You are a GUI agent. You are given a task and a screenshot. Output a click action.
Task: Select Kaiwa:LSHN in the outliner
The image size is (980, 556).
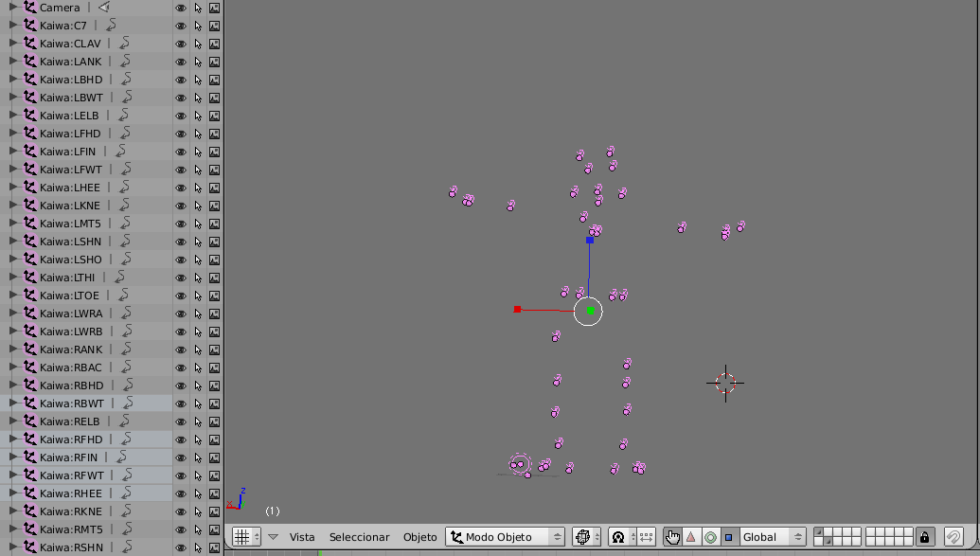point(70,242)
